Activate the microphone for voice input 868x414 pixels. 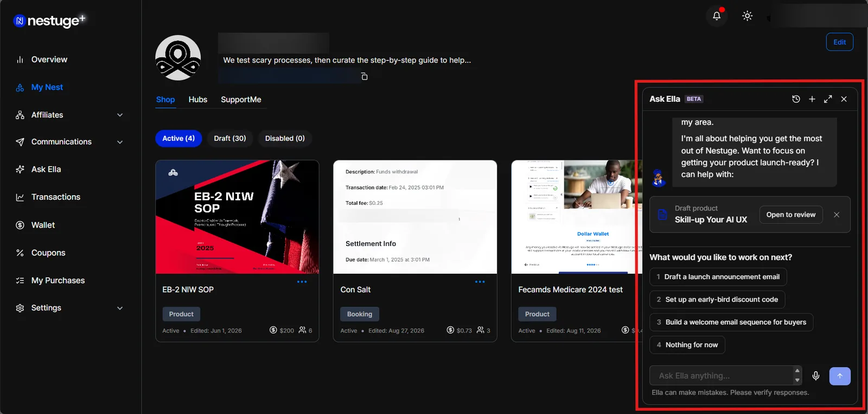[x=815, y=376]
